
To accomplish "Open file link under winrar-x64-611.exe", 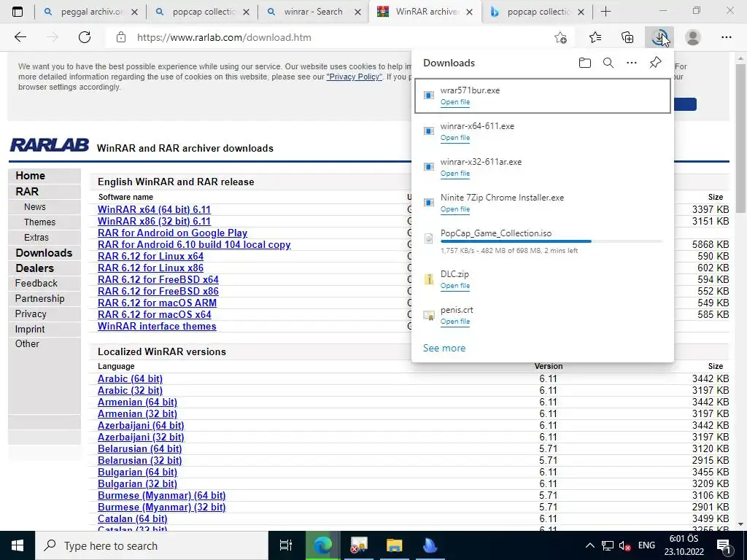I will click(455, 138).
